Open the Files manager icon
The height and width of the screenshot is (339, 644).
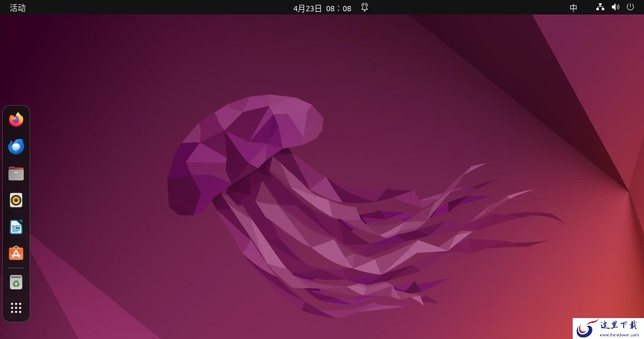(x=16, y=173)
